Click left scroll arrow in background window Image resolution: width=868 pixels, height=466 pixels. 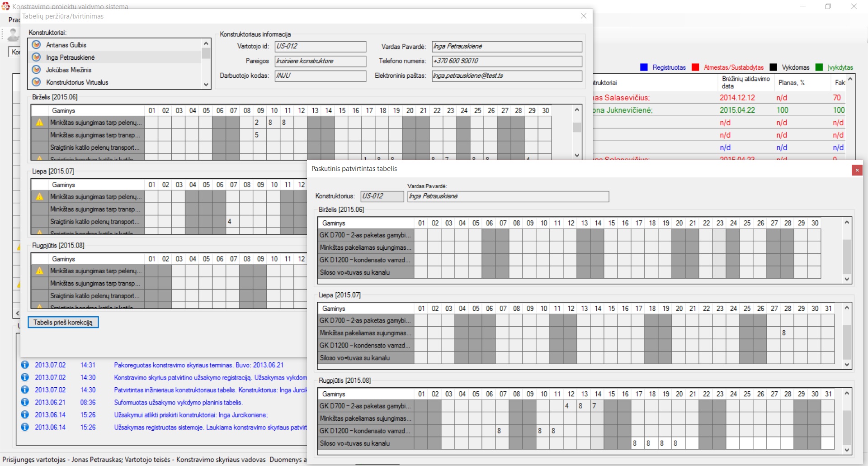pyautogui.click(x=17, y=313)
